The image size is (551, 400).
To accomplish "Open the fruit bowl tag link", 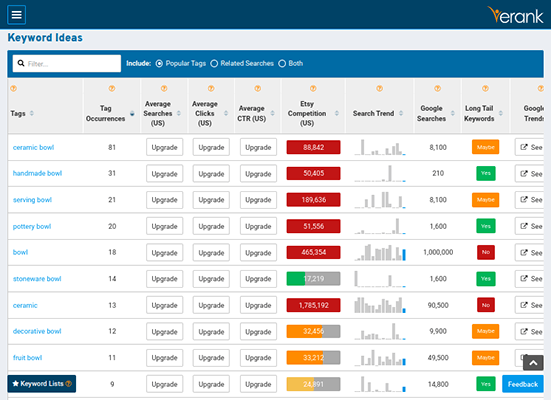I will pyautogui.click(x=27, y=358).
